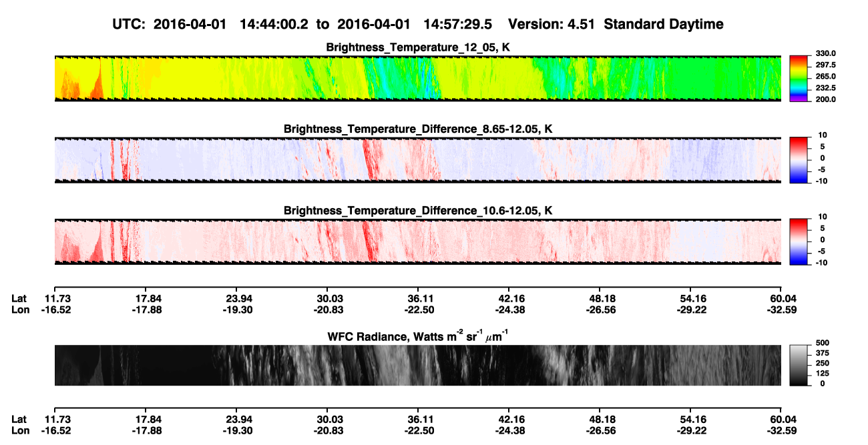The image size is (868, 445).
Task: Click the 297.5 colorbar tick label
Action: point(826,65)
